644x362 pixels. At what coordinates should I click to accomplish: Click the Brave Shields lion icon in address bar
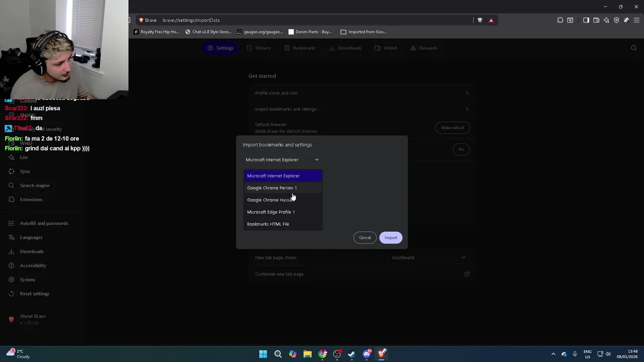479,20
